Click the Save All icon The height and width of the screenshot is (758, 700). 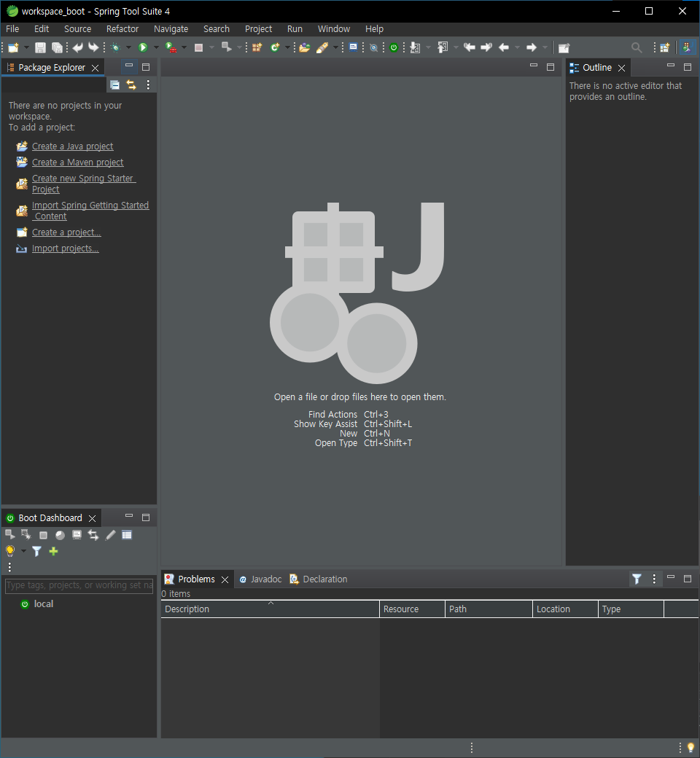(x=57, y=47)
